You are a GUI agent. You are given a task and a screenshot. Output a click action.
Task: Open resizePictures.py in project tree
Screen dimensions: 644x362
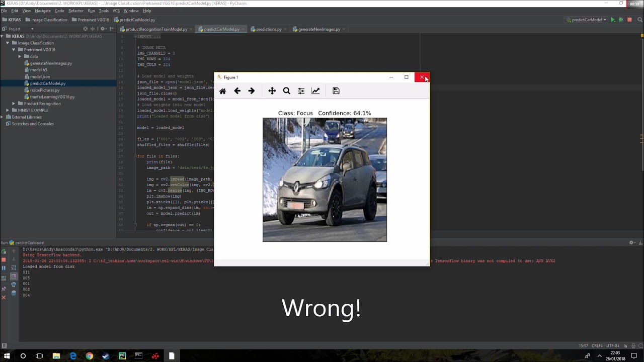[x=44, y=90]
